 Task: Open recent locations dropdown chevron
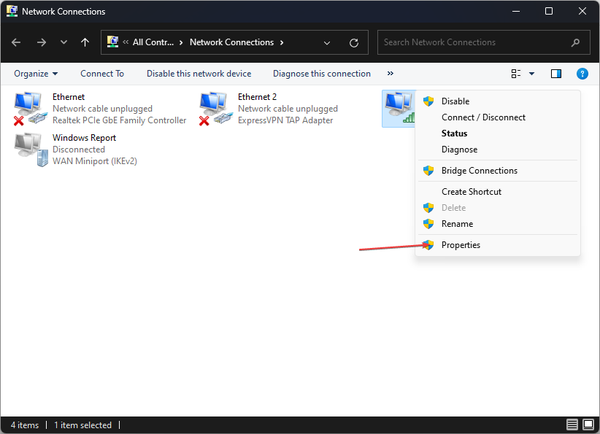tap(64, 42)
